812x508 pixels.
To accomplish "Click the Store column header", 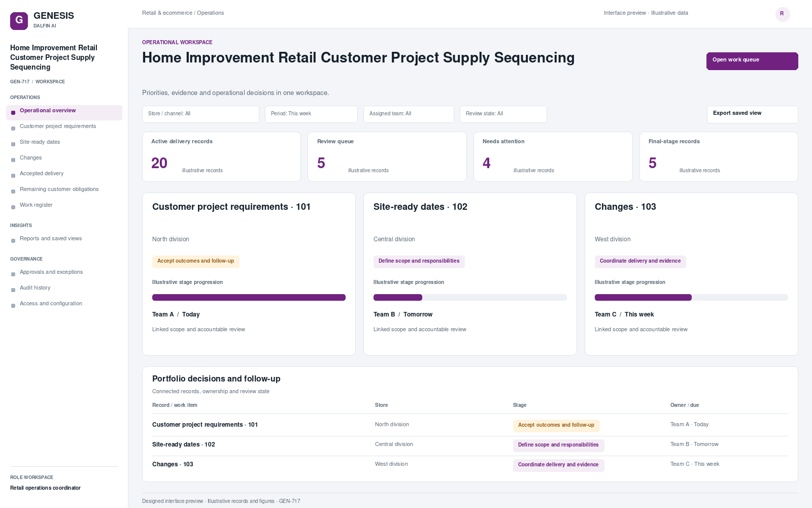I will coord(382,405).
